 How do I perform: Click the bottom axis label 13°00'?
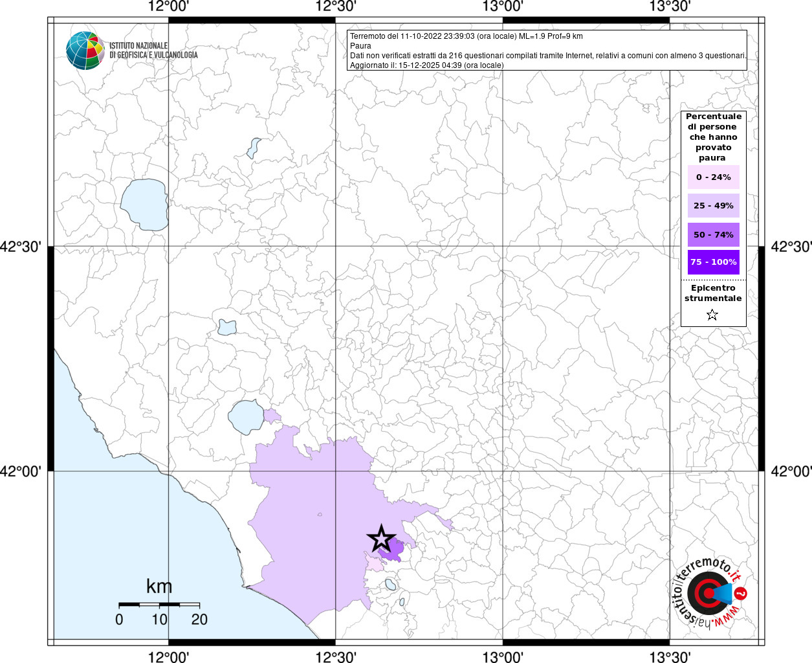tap(503, 657)
